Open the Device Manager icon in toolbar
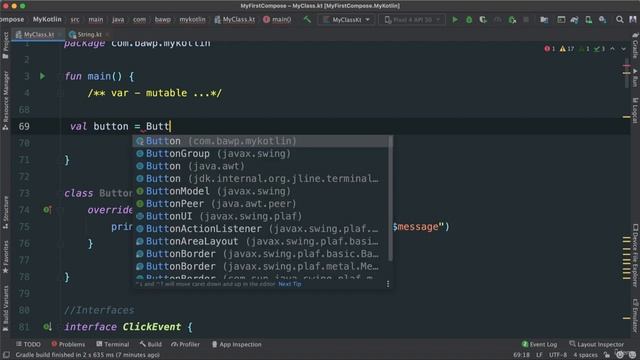Screen dimensions: 640x360 coord(589,20)
